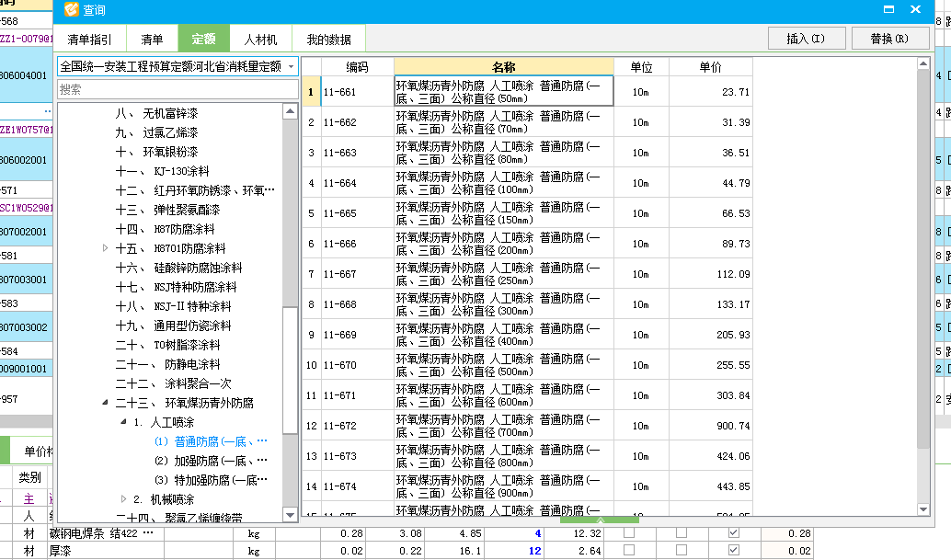Select quota row 11-667
951x560 pixels.
coord(527,273)
